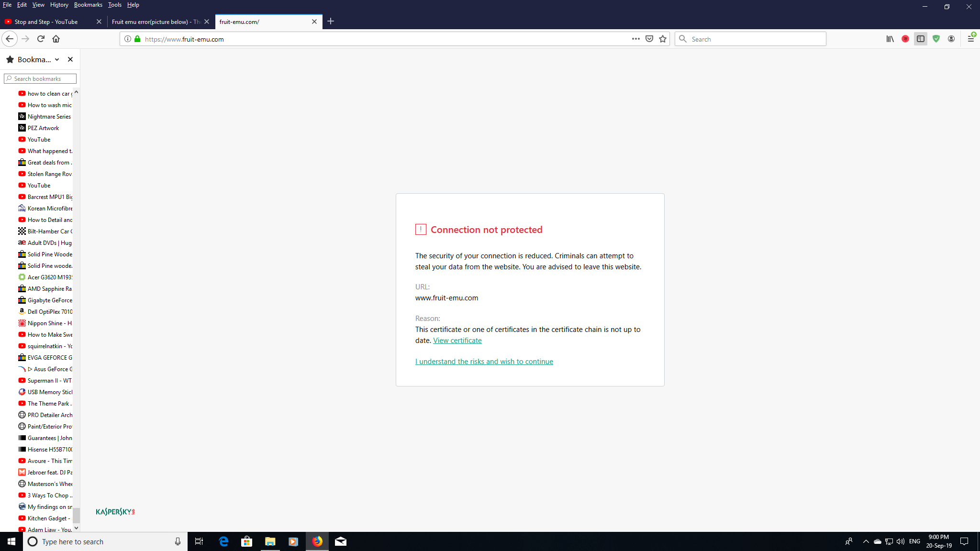
Task: Open page actions three-dot menu
Action: [x=635, y=39]
